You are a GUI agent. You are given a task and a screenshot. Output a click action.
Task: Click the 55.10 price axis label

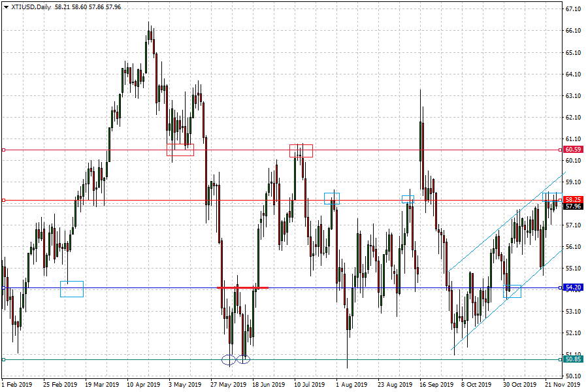(x=573, y=269)
